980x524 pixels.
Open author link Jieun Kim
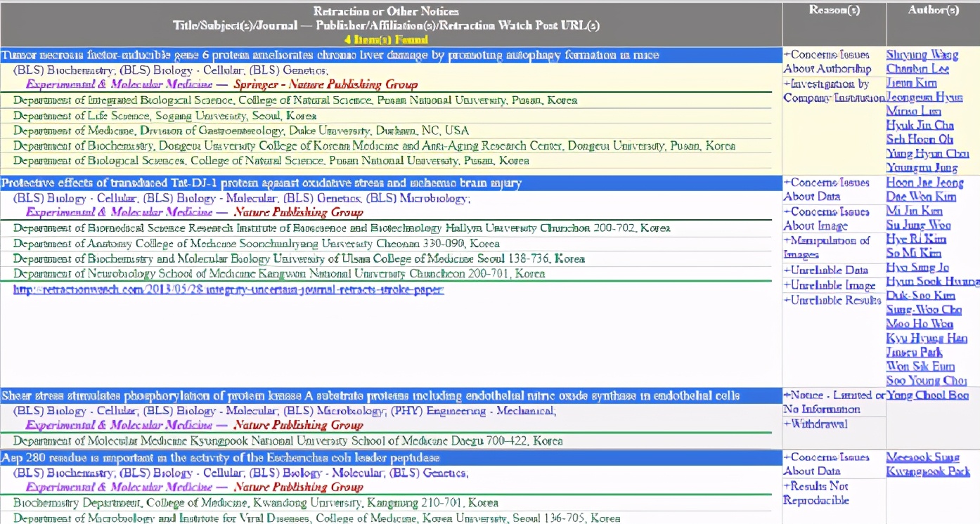(912, 83)
